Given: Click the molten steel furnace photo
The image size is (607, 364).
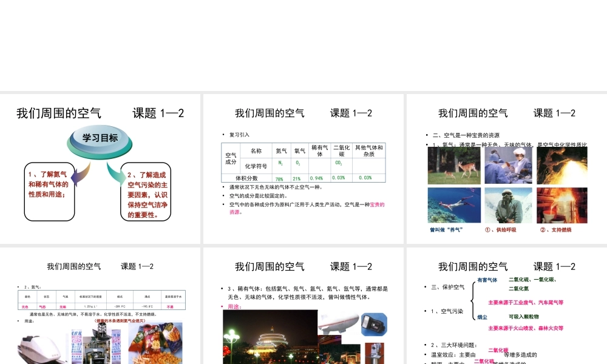Looking at the screenshot, I should click(x=562, y=206).
